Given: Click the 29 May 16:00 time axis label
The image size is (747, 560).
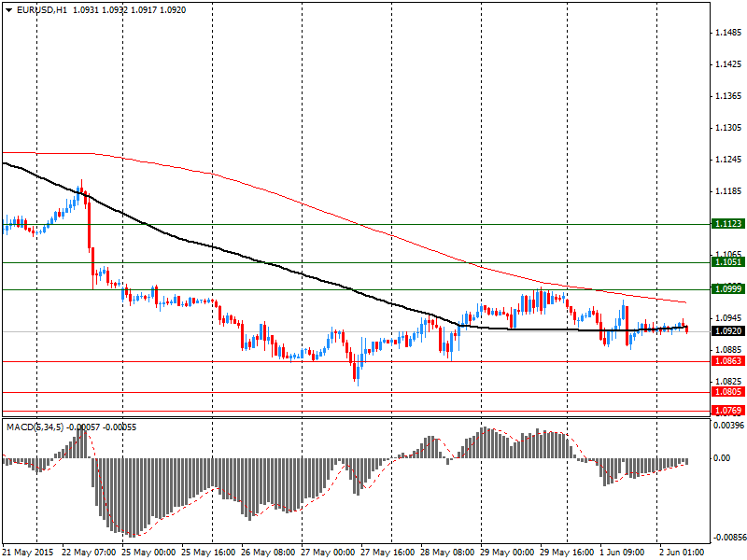Looking at the screenshot, I should click(567, 553).
